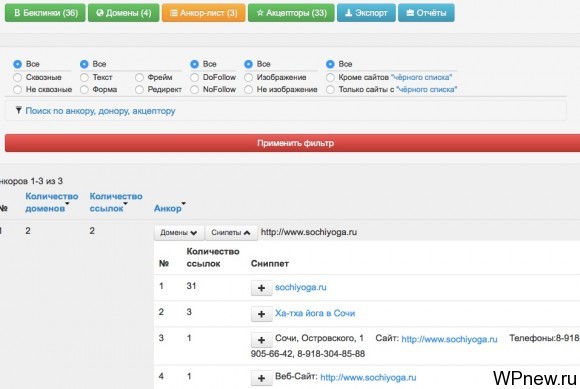Open the Беклинки (36) tab

coord(45,13)
